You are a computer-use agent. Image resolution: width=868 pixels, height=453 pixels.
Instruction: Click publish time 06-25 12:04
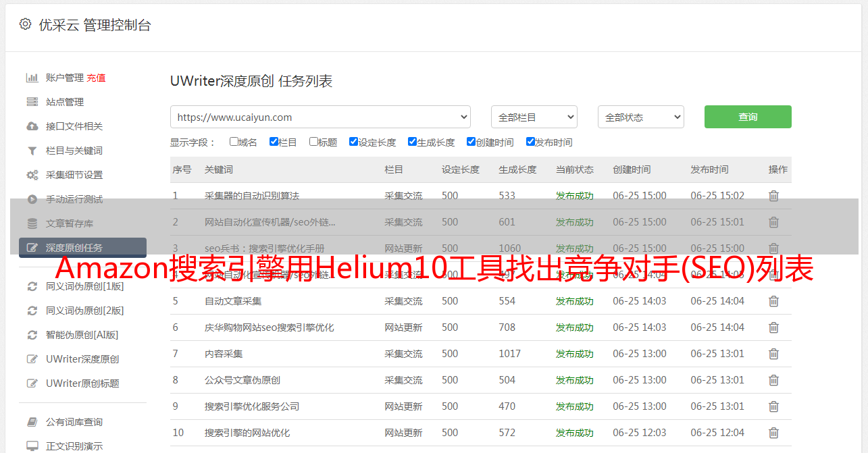[717, 433]
